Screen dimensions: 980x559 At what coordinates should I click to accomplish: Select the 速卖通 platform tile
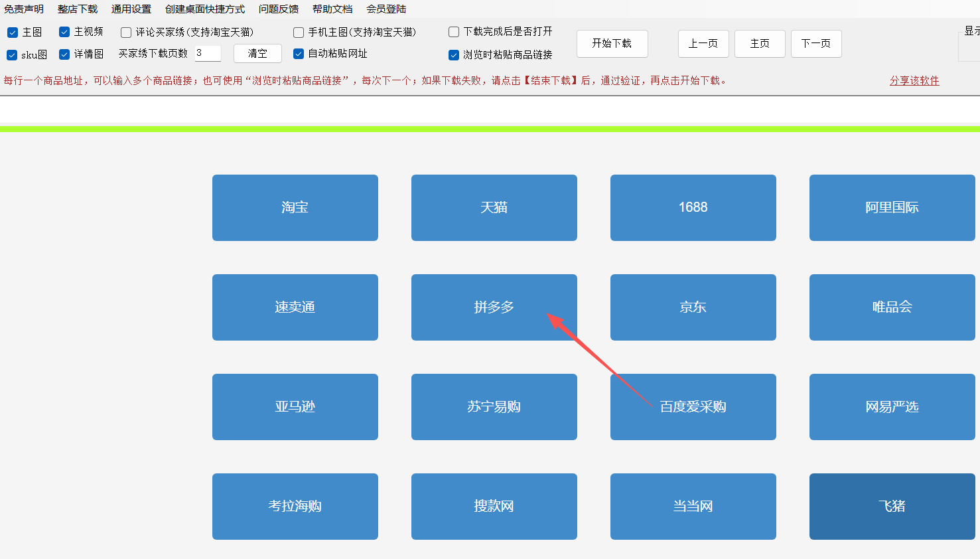click(295, 307)
